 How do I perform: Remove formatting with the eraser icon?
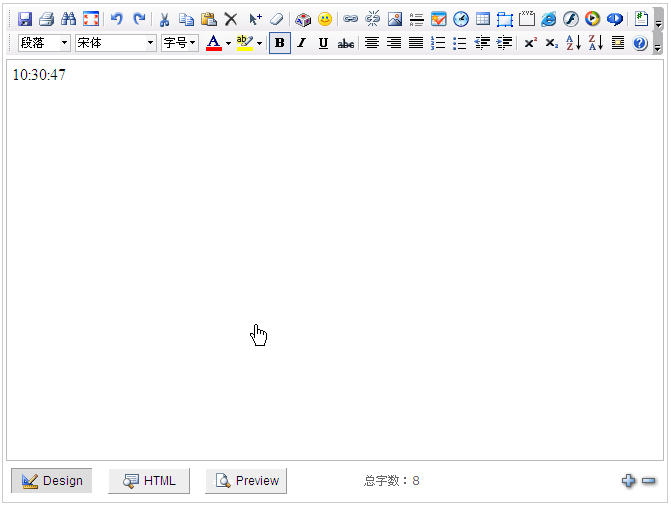coord(277,19)
